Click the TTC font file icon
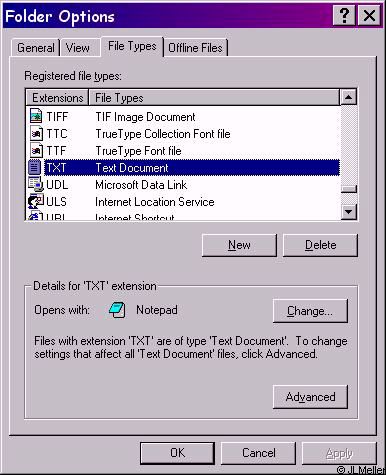The width and height of the screenshot is (386, 475). pos(36,134)
